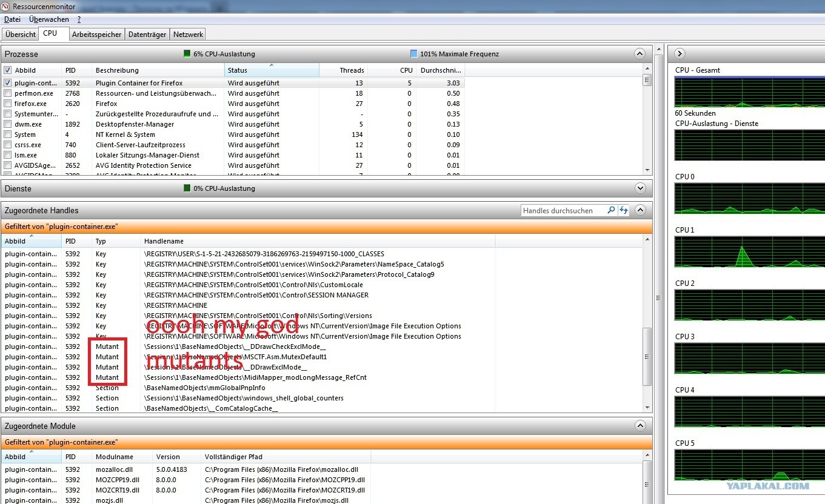825x504 pixels.
Task: Select the CPU tab
Action: click(53, 33)
